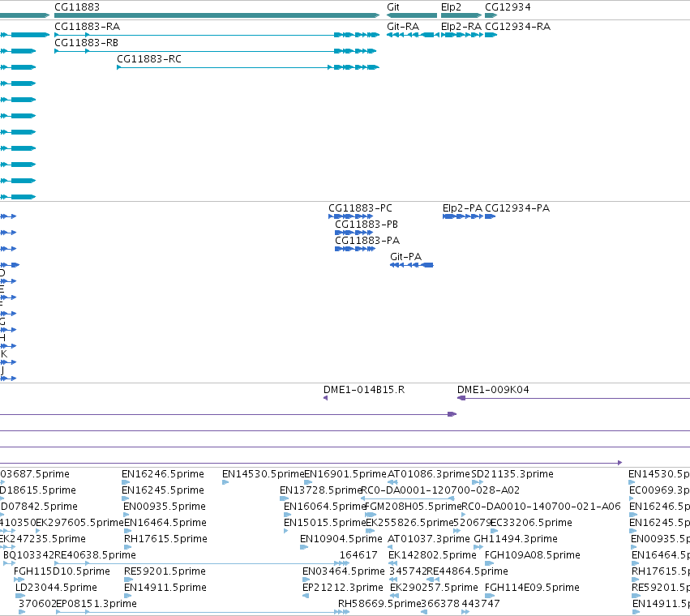This screenshot has height=616, width=690.
Task: Click the EP08151.3prime EST label
Action: tap(96, 604)
